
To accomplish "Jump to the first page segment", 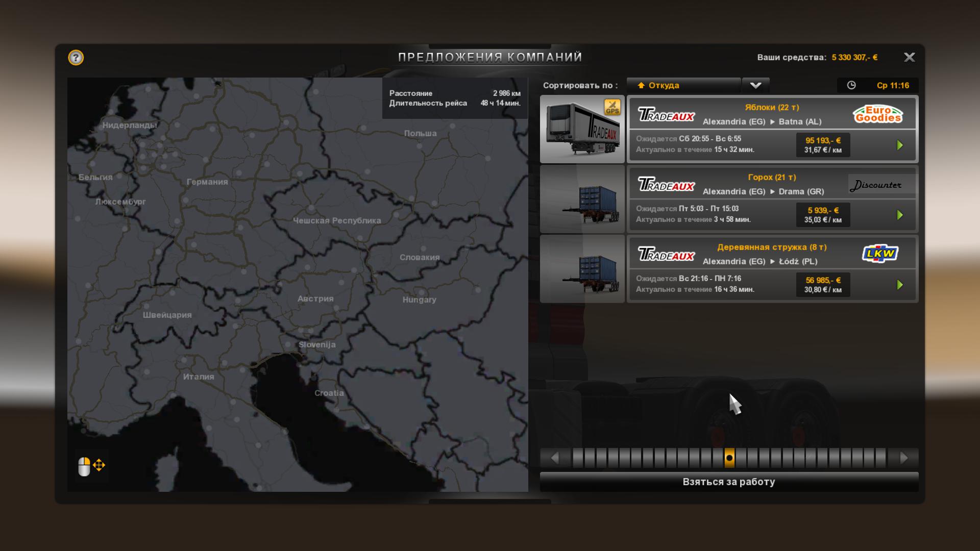I will point(578,458).
